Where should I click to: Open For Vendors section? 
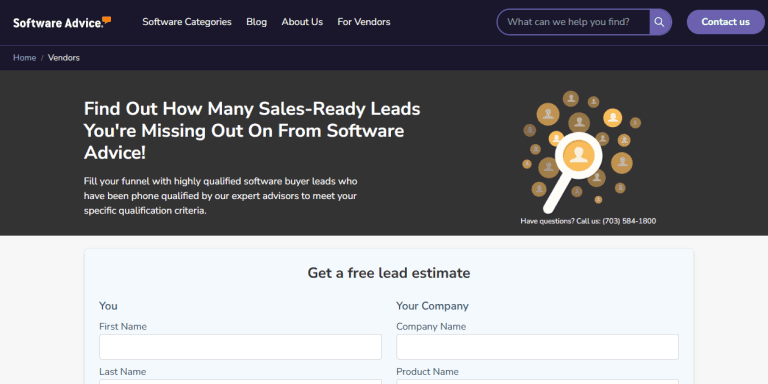coord(364,22)
